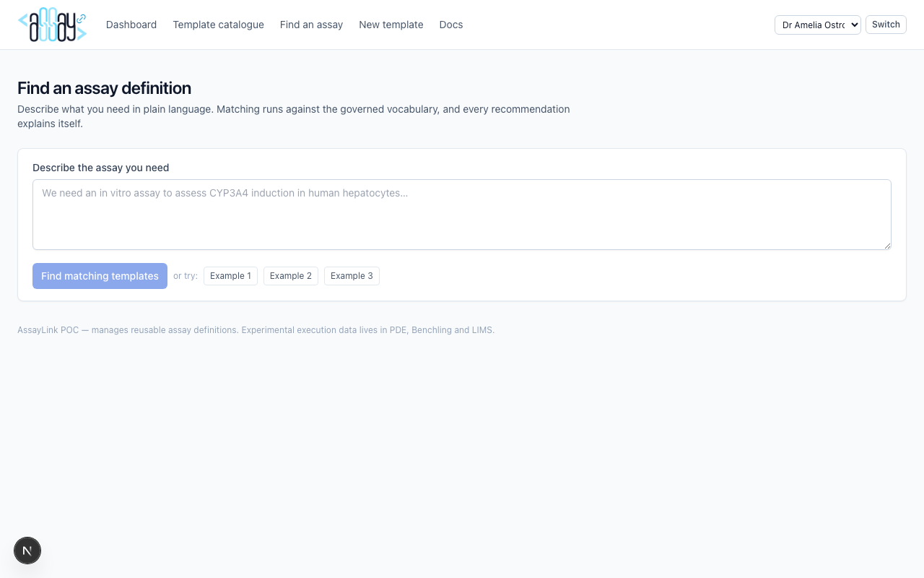The image size is (924, 578).
Task: Select the Find an assay nav item
Action: tap(311, 25)
